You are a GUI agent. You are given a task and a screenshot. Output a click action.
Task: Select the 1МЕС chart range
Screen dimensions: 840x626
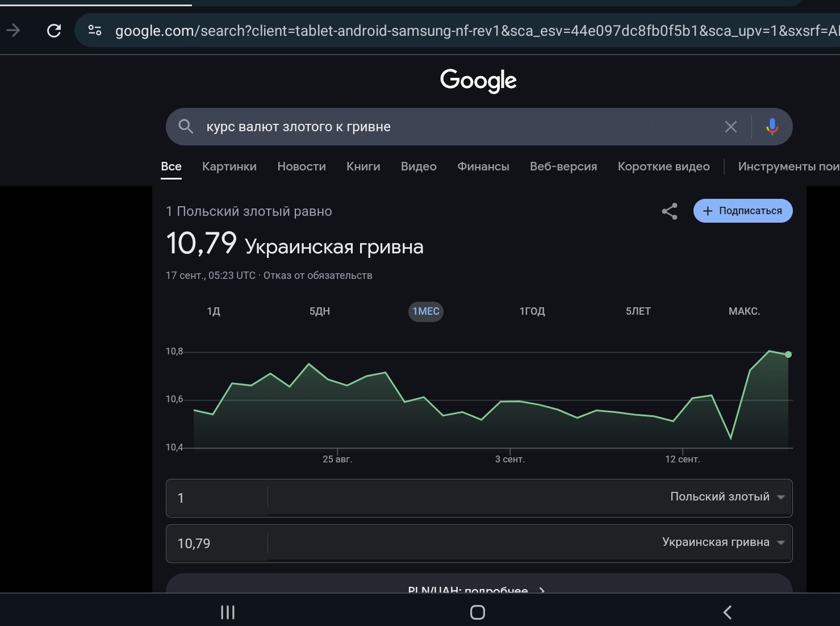click(x=426, y=311)
